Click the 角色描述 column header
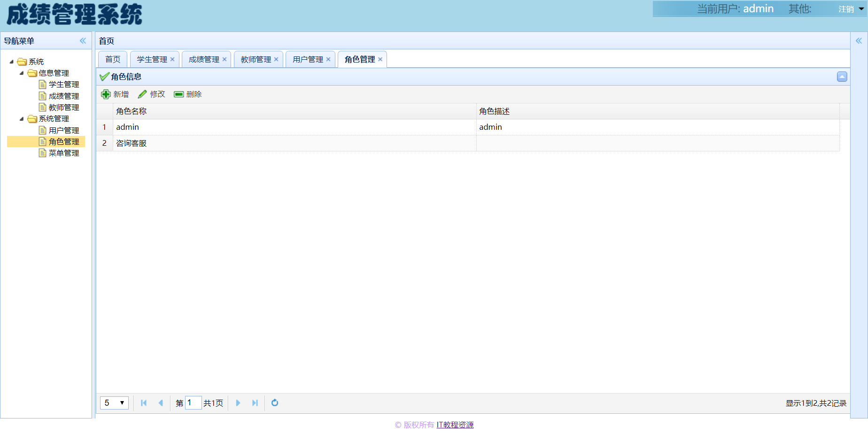Image resolution: width=868 pixels, height=434 pixels. pos(658,111)
